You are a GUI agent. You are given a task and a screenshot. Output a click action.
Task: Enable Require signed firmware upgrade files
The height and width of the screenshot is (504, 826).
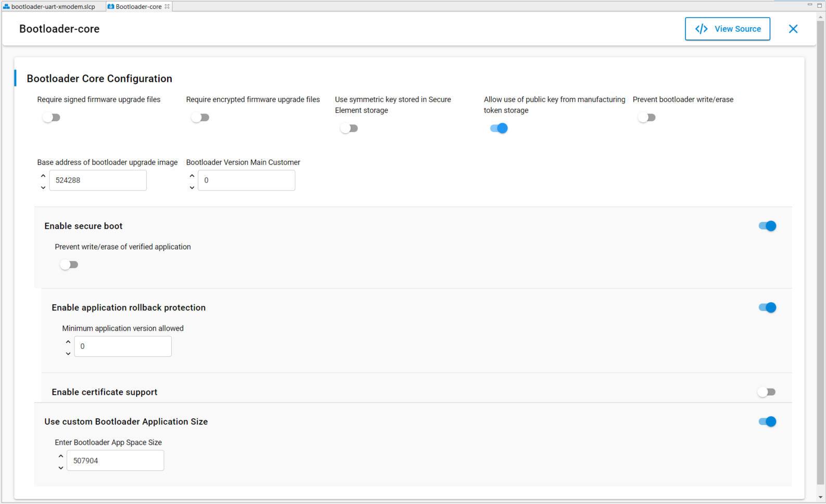[52, 118]
